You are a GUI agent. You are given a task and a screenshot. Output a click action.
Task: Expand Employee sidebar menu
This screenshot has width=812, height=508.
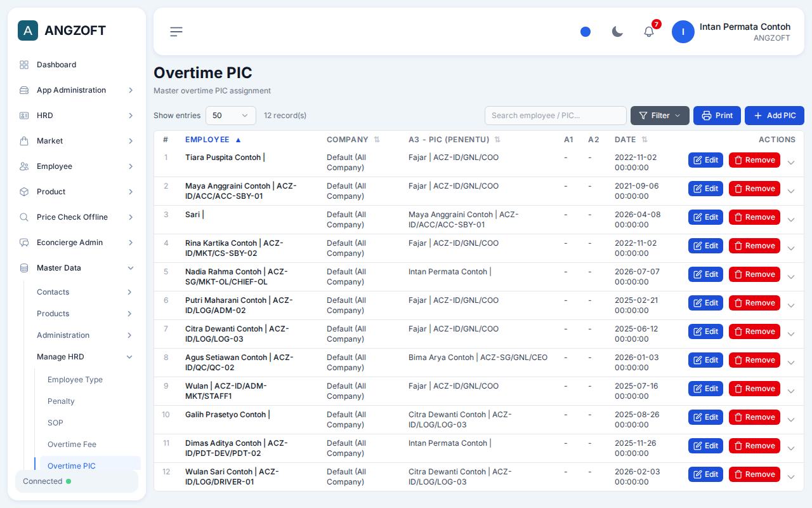coord(77,166)
